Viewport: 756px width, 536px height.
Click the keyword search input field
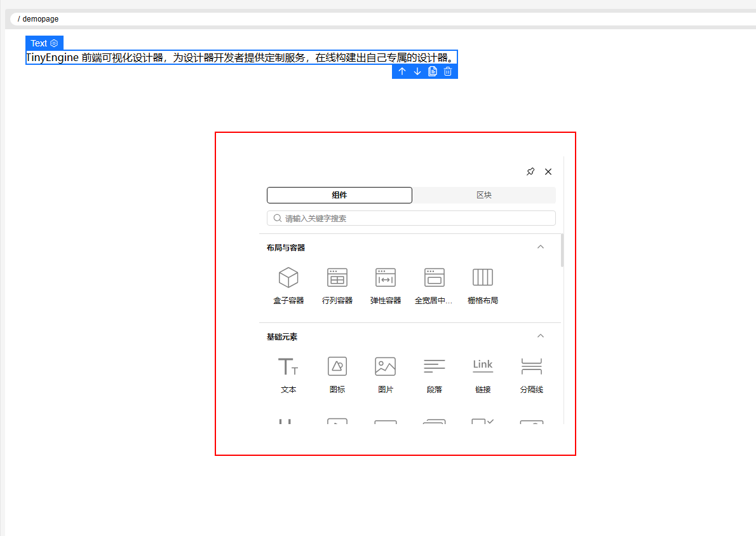[x=410, y=217]
